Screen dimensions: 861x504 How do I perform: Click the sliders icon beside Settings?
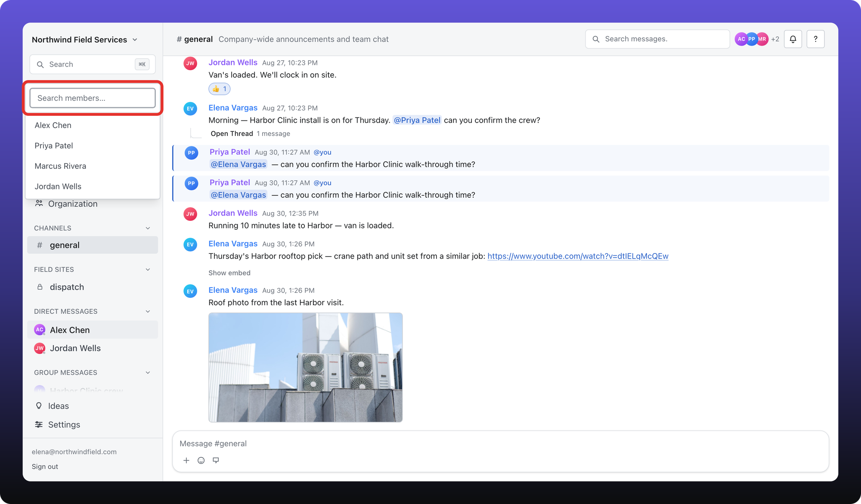point(39,425)
